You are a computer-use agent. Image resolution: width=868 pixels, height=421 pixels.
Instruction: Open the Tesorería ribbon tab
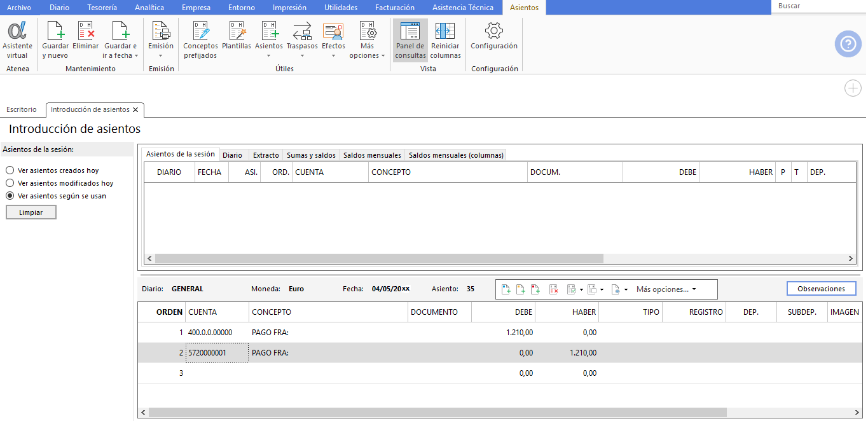tap(102, 8)
